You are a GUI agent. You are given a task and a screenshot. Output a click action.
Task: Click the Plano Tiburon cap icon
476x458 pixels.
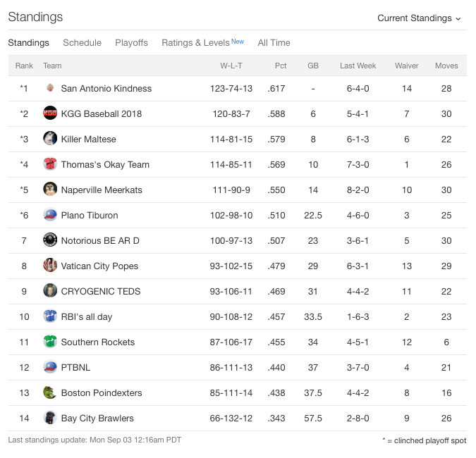tap(50, 214)
